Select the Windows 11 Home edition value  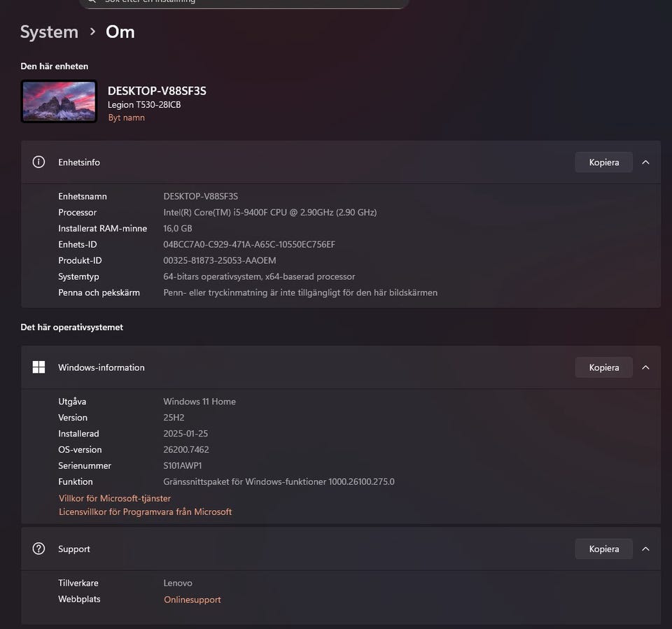(x=199, y=402)
